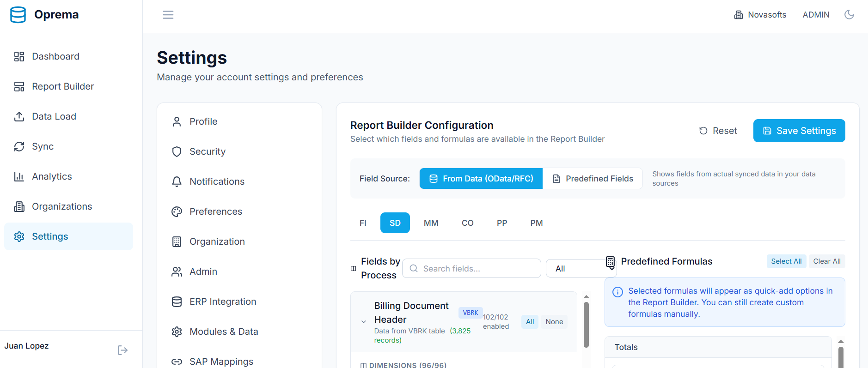Click the Notifications bell icon
868x368 pixels.
pos(177,181)
